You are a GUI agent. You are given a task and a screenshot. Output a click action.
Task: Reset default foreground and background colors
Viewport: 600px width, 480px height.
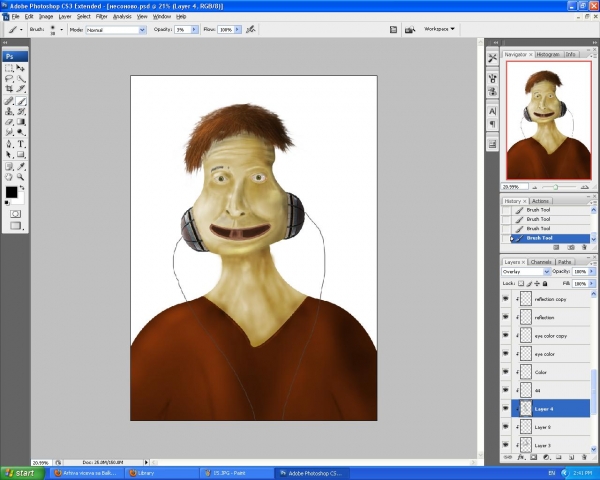tap(7, 202)
